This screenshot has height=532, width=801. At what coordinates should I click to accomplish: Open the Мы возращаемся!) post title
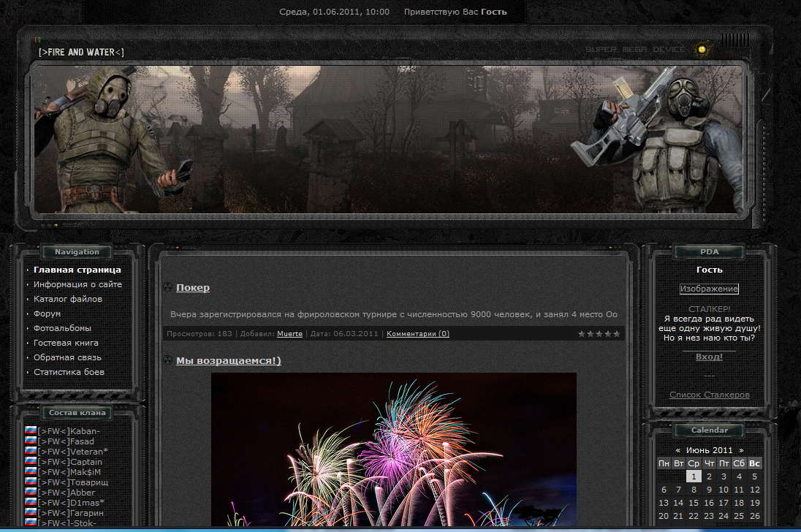228,360
